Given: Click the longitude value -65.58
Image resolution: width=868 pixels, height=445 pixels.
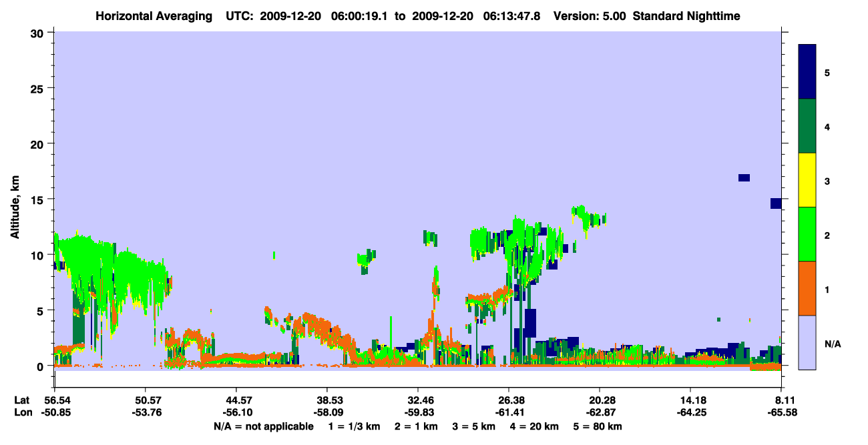Looking at the screenshot, I should 781,412.
